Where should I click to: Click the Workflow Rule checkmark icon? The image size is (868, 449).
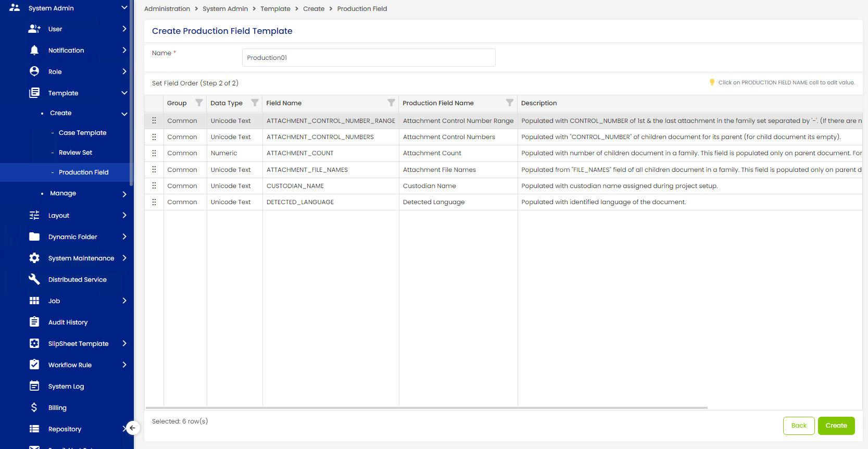[34, 365]
